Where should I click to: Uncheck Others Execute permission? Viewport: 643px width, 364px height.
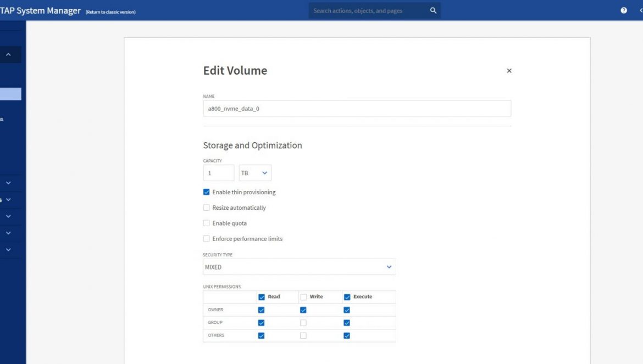point(347,336)
